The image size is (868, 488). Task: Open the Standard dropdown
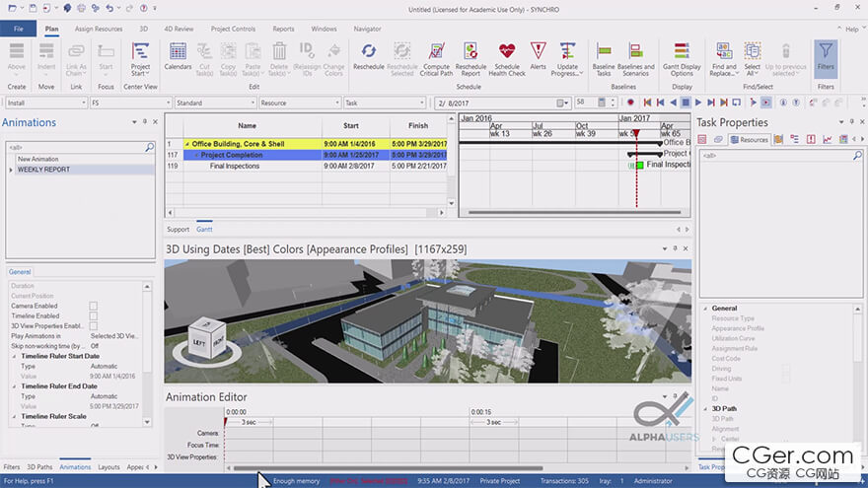pos(215,103)
